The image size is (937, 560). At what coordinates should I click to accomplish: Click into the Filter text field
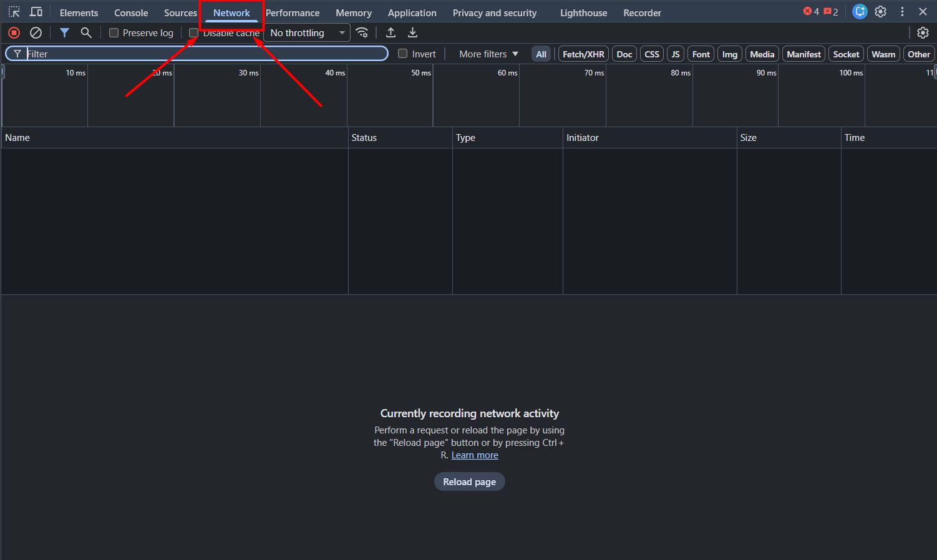(x=206, y=54)
